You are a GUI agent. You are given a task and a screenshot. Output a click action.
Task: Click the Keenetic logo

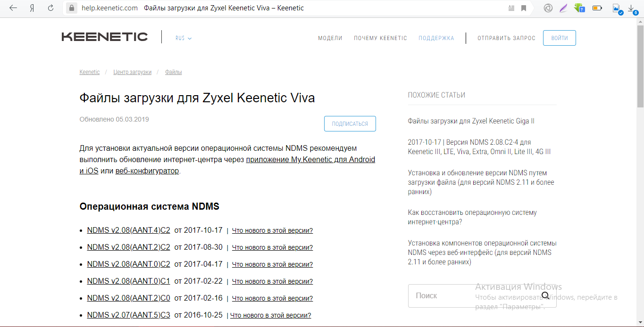click(105, 37)
